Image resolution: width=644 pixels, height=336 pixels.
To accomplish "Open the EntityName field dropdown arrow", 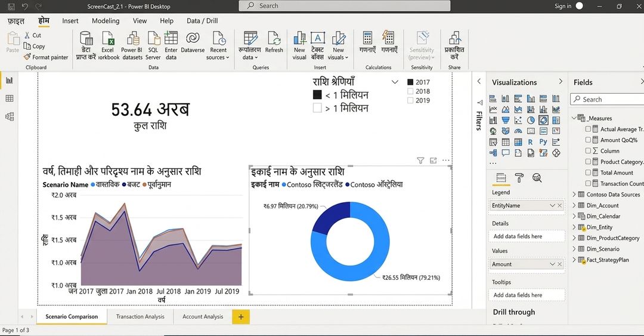I will pos(552,205).
